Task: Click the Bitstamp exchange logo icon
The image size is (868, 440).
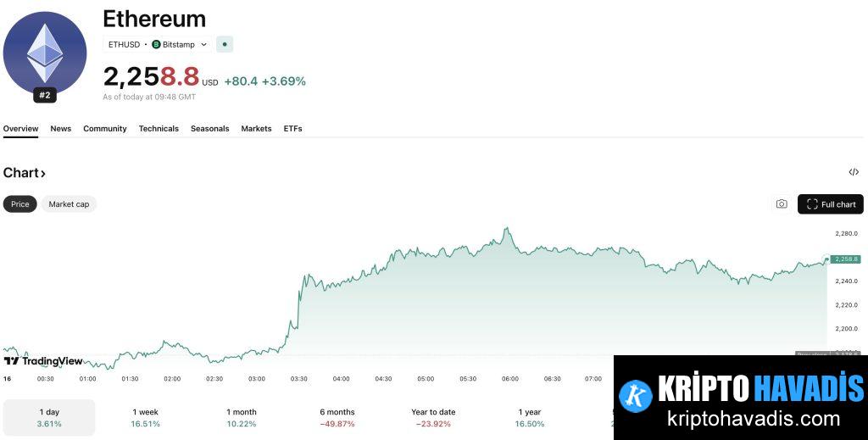Action: (156, 44)
